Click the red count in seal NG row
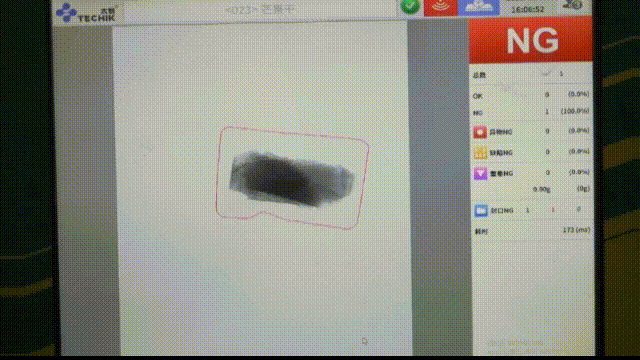This screenshot has width=640, height=360. [553, 210]
